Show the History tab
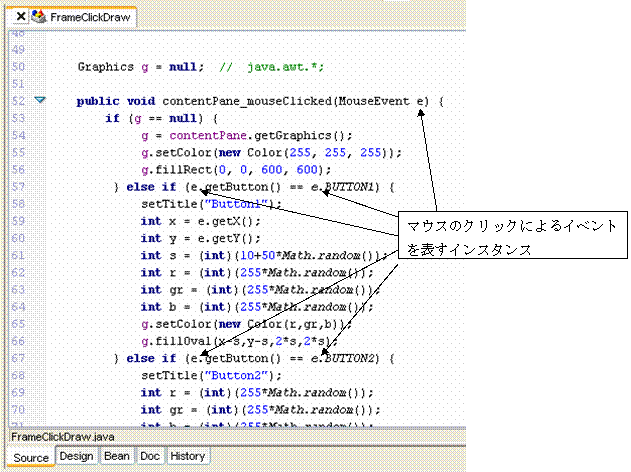The width and height of the screenshot is (631, 472). [187, 456]
